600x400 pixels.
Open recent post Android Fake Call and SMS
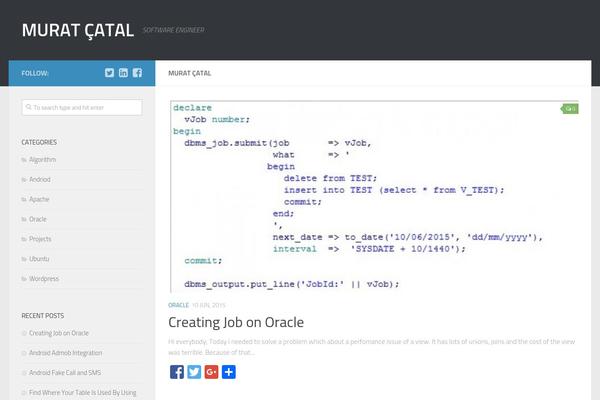[65, 373]
